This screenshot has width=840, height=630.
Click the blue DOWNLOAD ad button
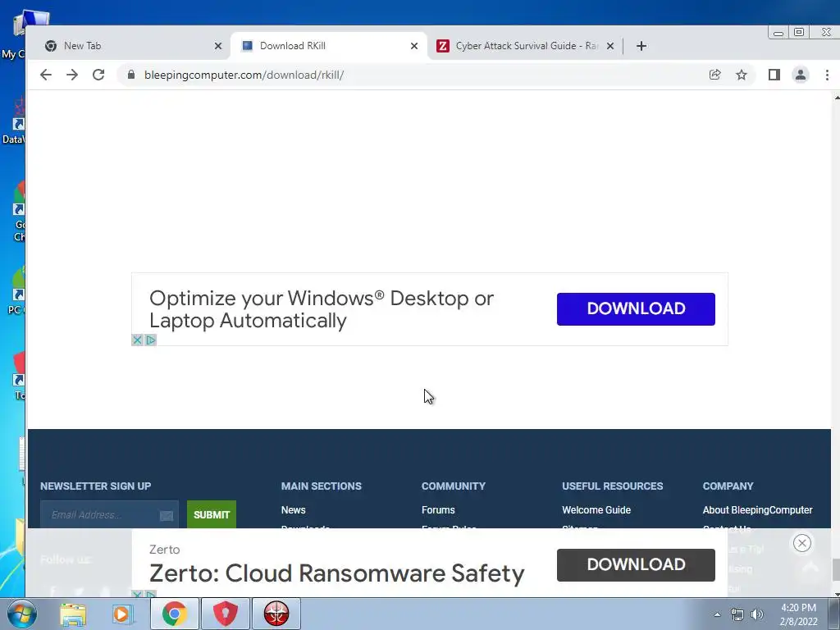(636, 309)
